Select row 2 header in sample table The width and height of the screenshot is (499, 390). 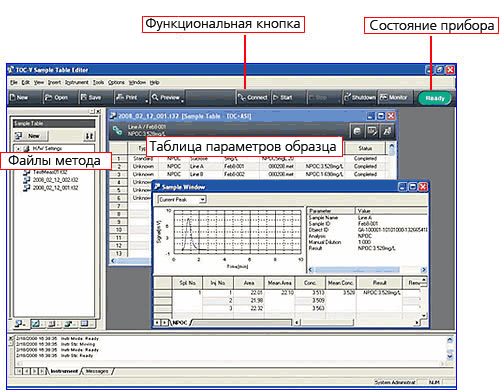pyautogui.click(x=119, y=166)
